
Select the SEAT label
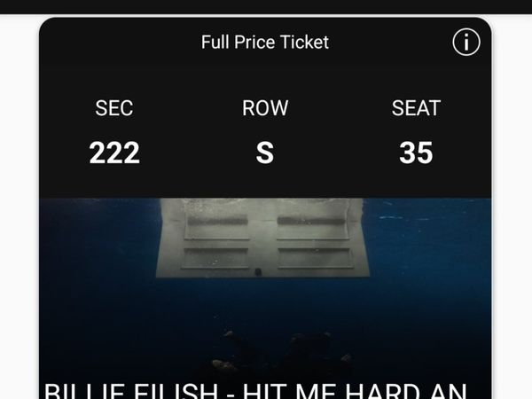416,108
